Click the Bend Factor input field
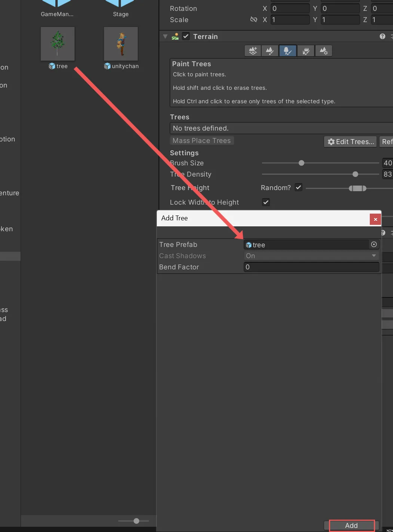Screen dimensions: 393x532 pyautogui.click(x=311, y=267)
